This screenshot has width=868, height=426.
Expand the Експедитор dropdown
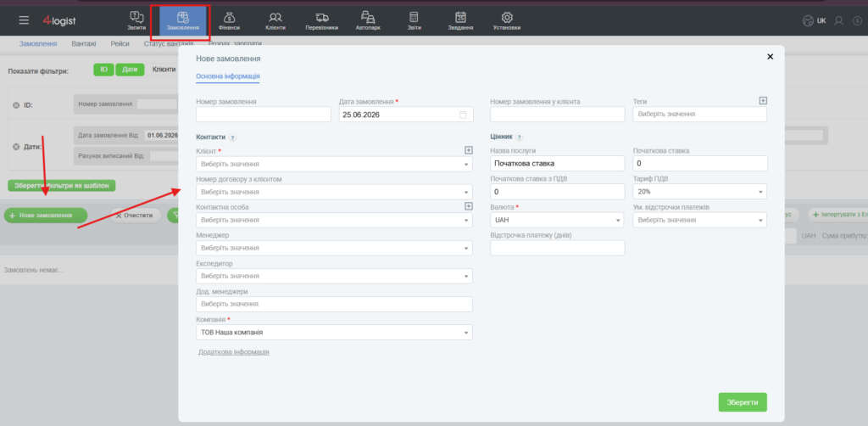coord(466,277)
